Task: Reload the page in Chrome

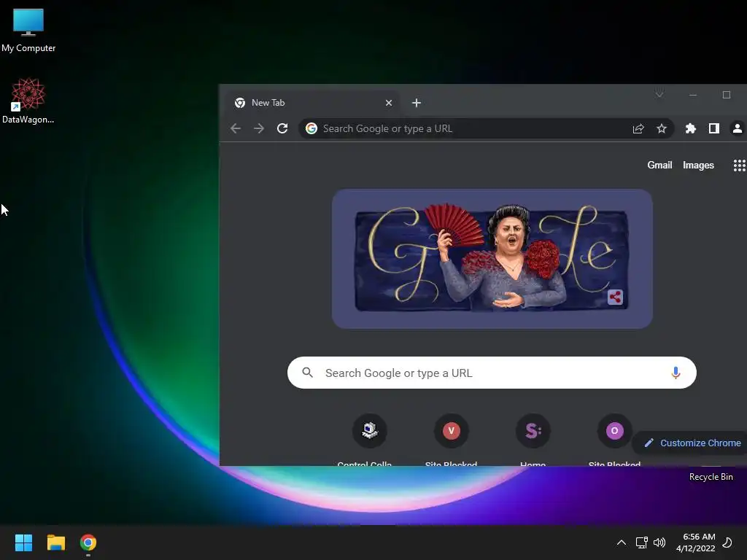Action: [x=282, y=128]
